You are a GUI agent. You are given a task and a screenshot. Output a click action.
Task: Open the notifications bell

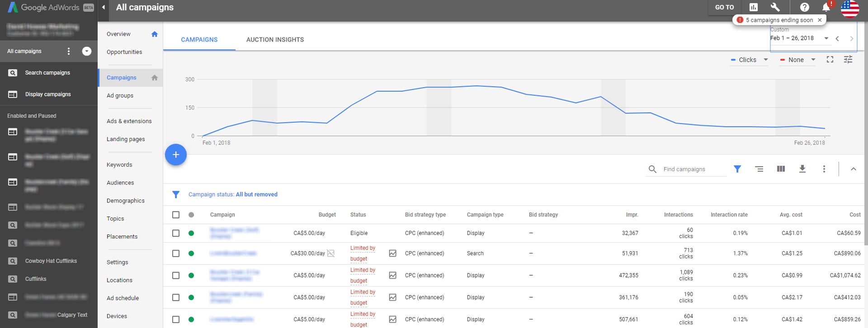click(826, 7)
